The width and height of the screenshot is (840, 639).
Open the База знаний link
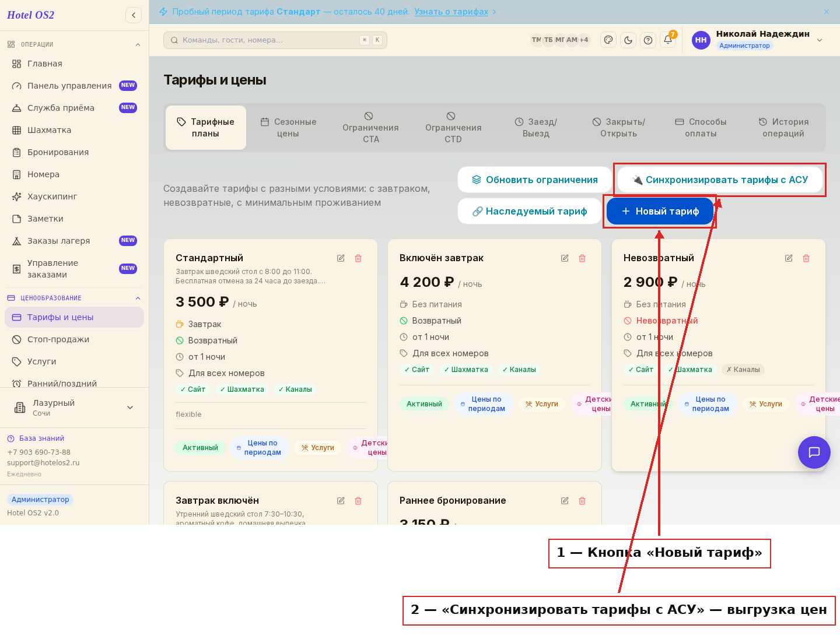point(36,438)
